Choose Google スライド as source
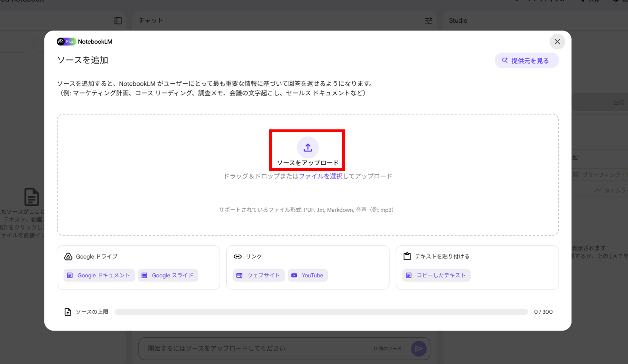This screenshot has height=364, width=628. click(168, 275)
